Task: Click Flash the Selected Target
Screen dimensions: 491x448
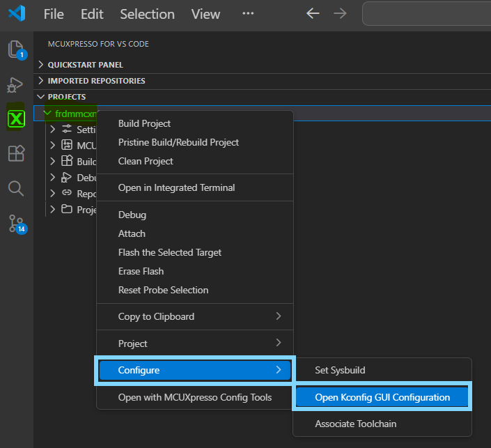Action: (169, 252)
